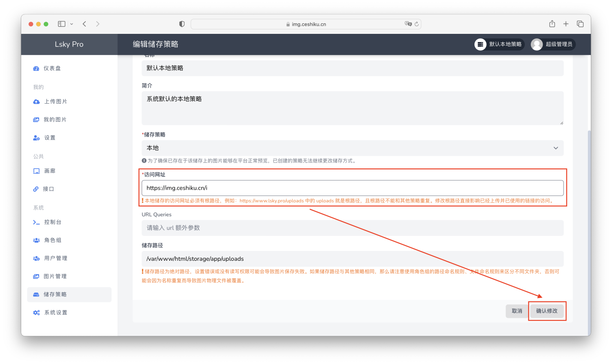
Task: Open the 超级管理员 user menu
Action: [553, 44]
